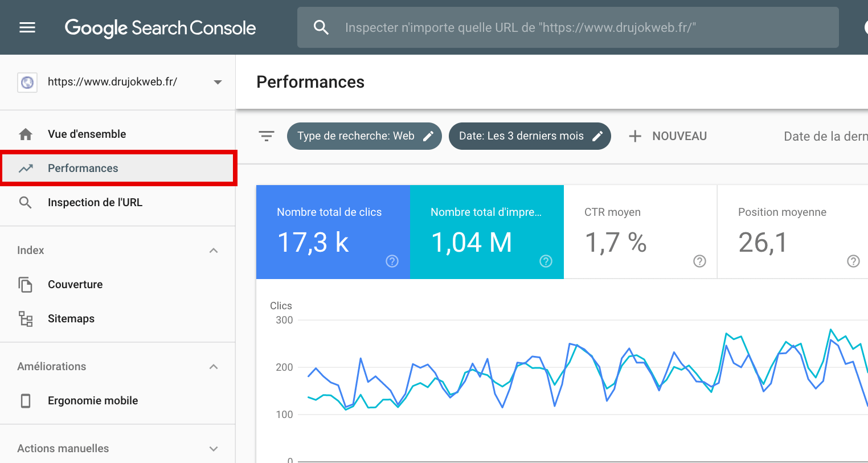Image resolution: width=868 pixels, height=463 pixels.
Task: Click the Couverture pages icon
Action: [x=26, y=285]
